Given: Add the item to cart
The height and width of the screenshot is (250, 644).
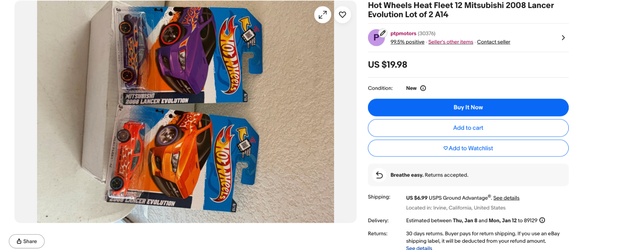Looking at the screenshot, I should (x=468, y=128).
